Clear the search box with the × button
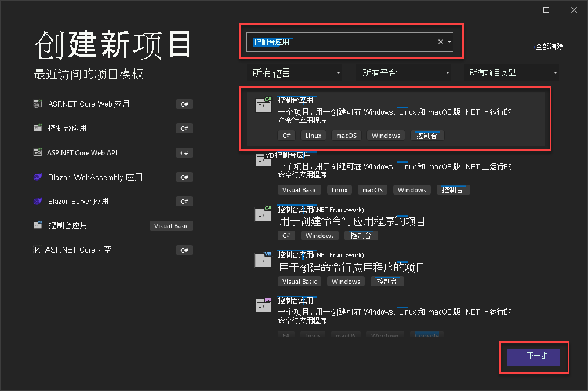 point(440,41)
